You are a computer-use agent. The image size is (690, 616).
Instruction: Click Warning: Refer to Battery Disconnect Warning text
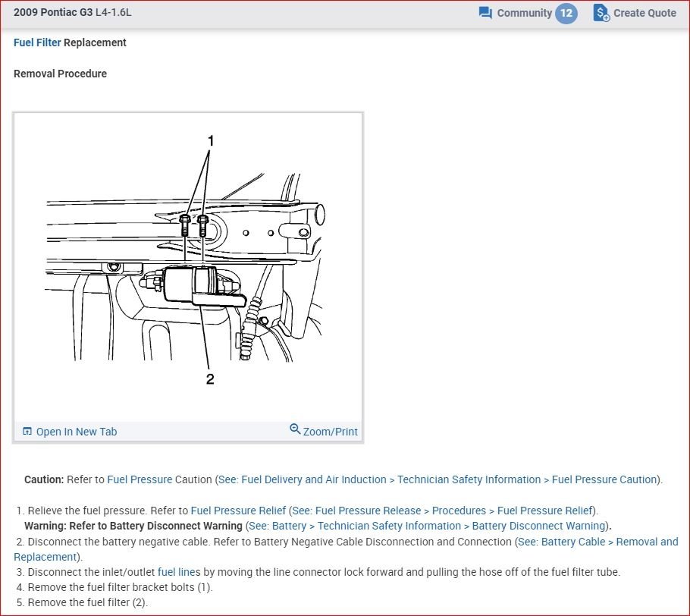point(133,526)
